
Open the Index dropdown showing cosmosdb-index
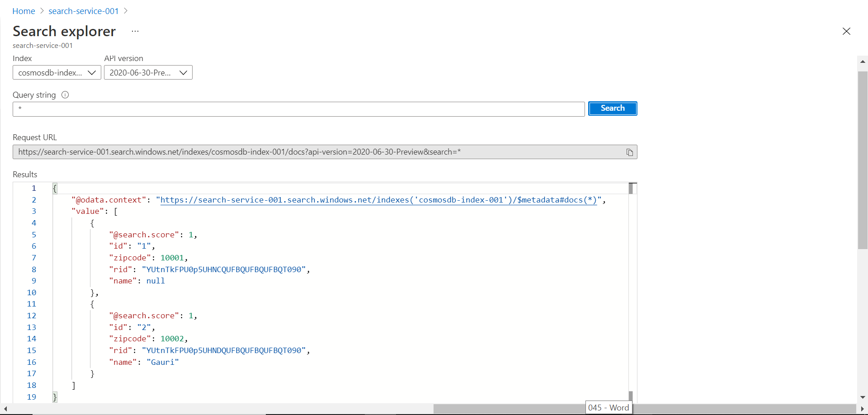coord(57,73)
